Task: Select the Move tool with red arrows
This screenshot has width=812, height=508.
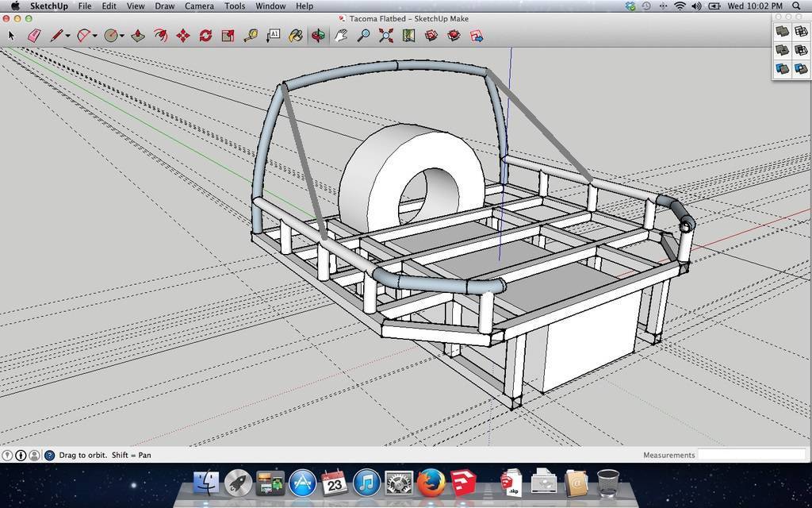Action: click(183, 36)
